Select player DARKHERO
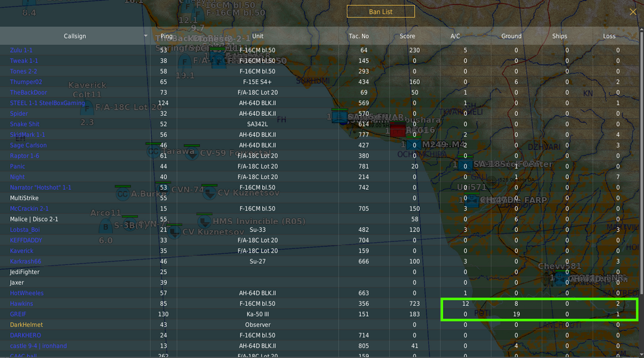Screen dimensions: 644x358 [x=26, y=335]
